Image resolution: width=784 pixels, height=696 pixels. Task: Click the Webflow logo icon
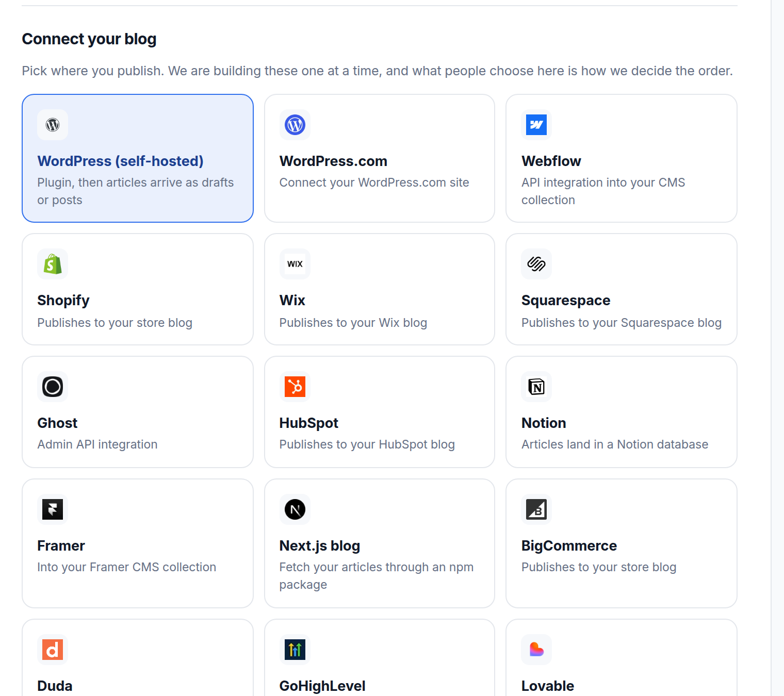536,125
